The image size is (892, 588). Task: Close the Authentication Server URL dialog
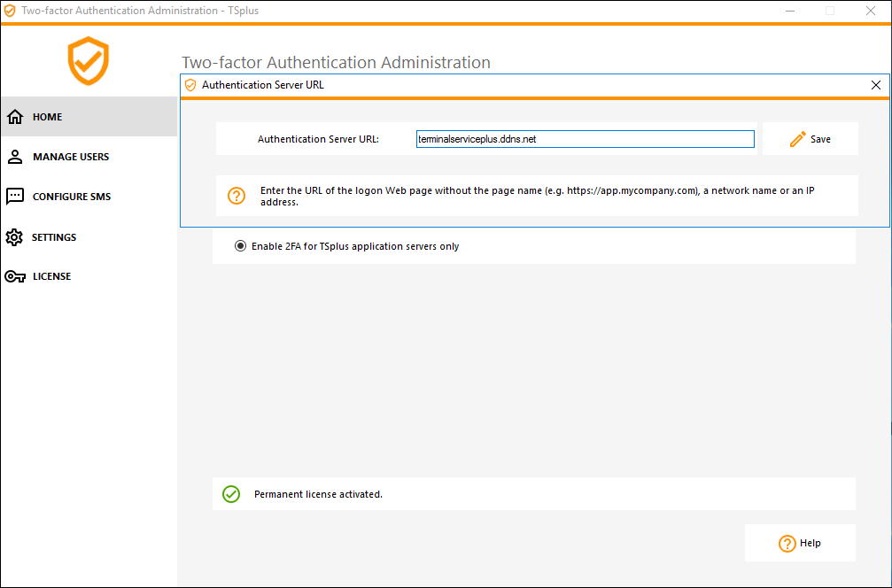[875, 85]
